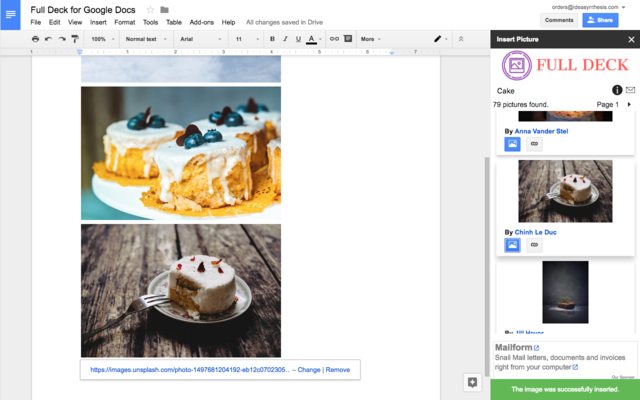Open the Help menu

[x=228, y=22]
